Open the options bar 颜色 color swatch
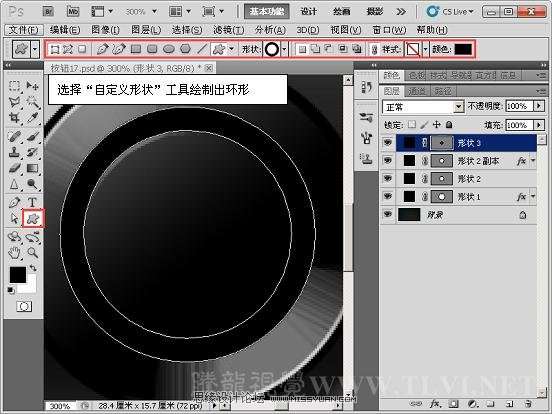This screenshot has width=552, height=414. coord(463,49)
